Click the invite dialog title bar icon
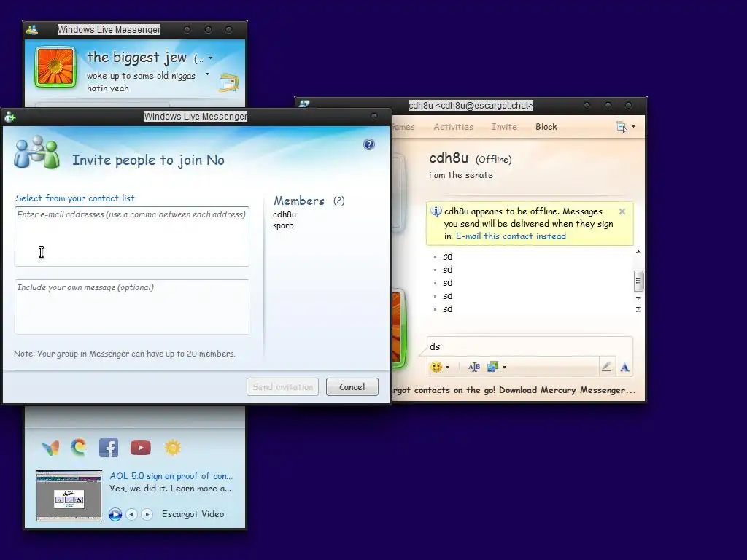This screenshot has width=747, height=560. (x=10, y=117)
